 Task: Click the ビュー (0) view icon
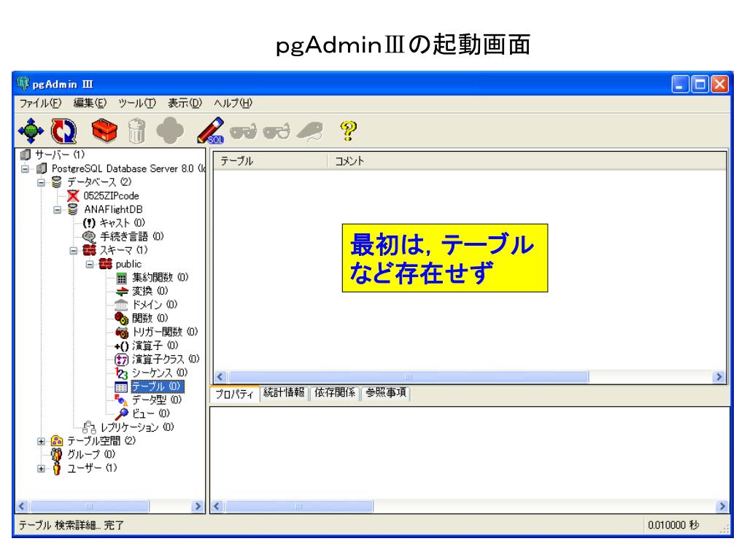(122, 413)
